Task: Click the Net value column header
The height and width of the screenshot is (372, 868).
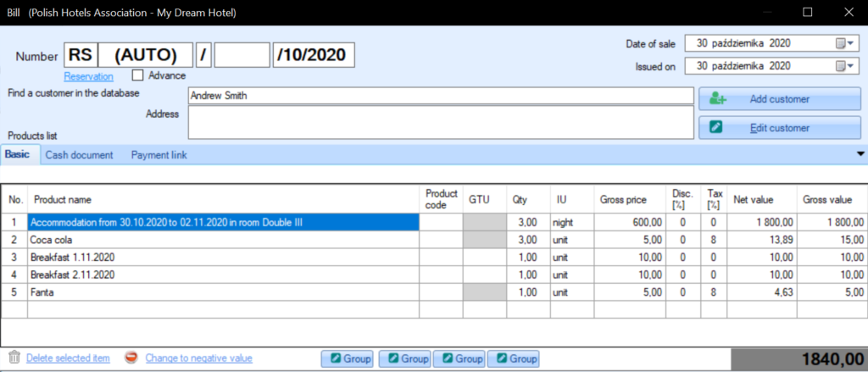Action: pos(762,199)
